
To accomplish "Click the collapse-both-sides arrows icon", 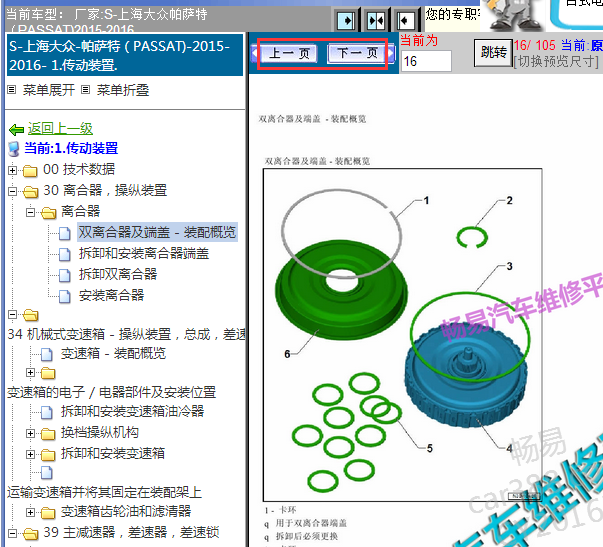I will (x=376, y=20).
